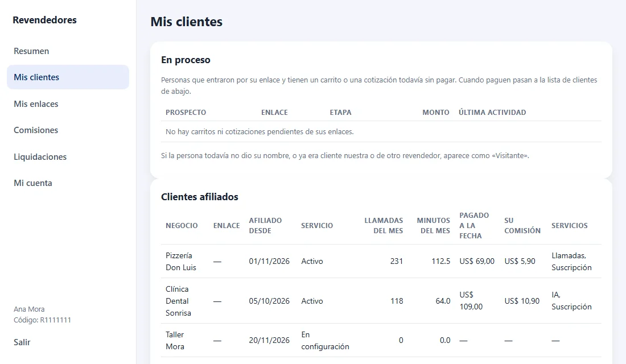Click the Revendedores sidebar title
Viewport: 626px width, 364px height.
click(44, 20)
